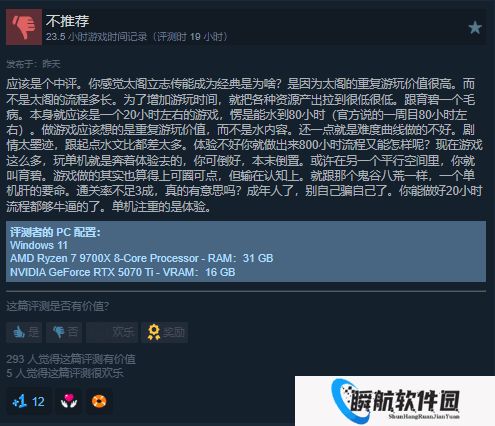Image resolution: width=495 pixels, height=426 pixels.
Task: Click the 瞬航软件园 watermark logo
Action: tap(395, 401)
